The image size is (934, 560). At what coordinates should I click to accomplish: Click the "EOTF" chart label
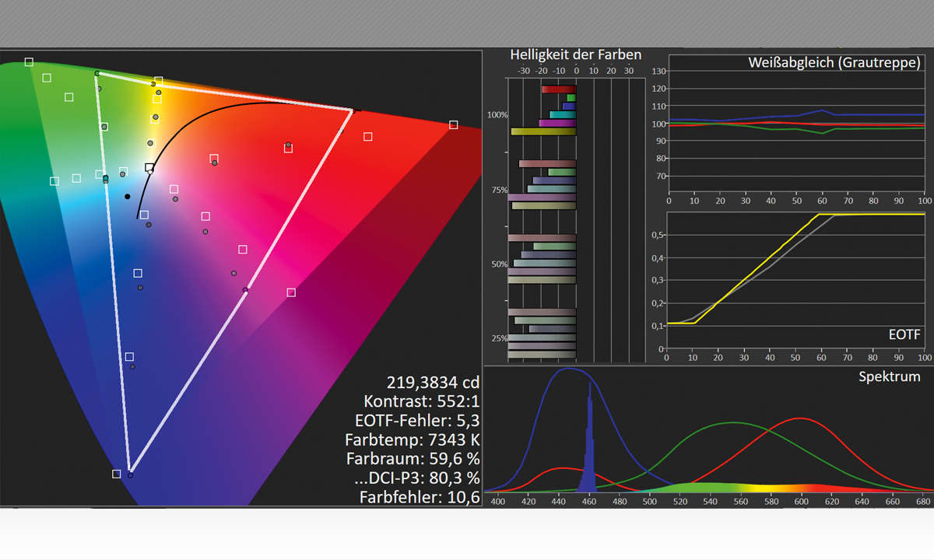[904, 334]
